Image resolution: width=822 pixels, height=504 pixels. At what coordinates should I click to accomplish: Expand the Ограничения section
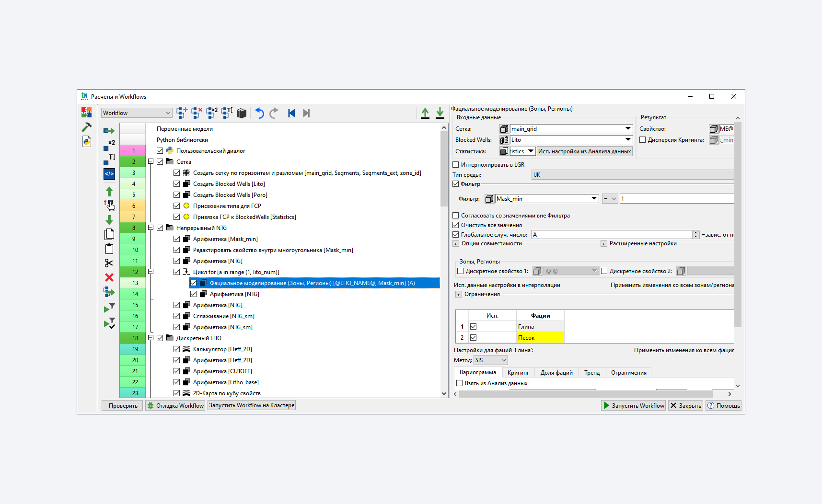pos(459,295)
